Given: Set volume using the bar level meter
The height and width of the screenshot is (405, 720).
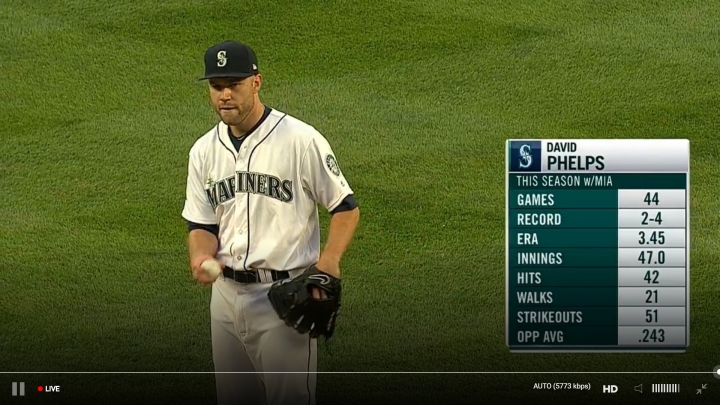Looking at the screenshot, I should pyautogui.click(x=666, y=388).
